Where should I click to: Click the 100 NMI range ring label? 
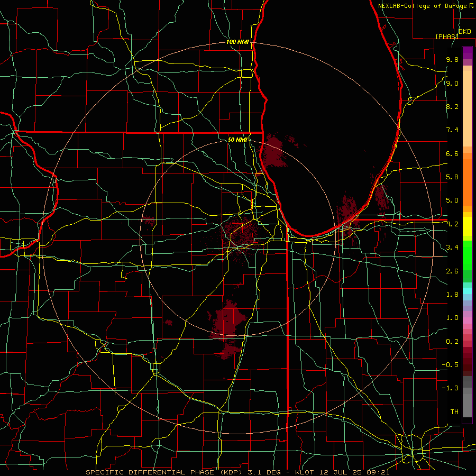(237, 42)
